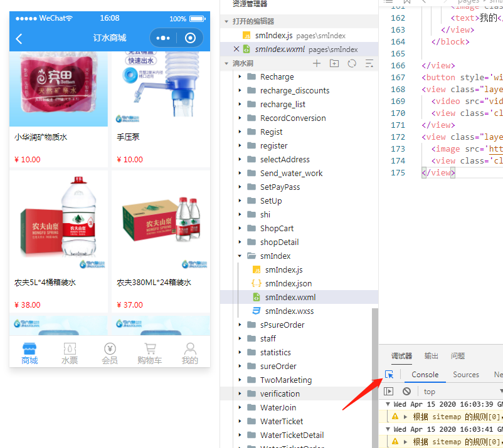The width and height of the screenshot is (503, 448).
Task: Collapse the 滴水洞 project section
Action: 226,63
